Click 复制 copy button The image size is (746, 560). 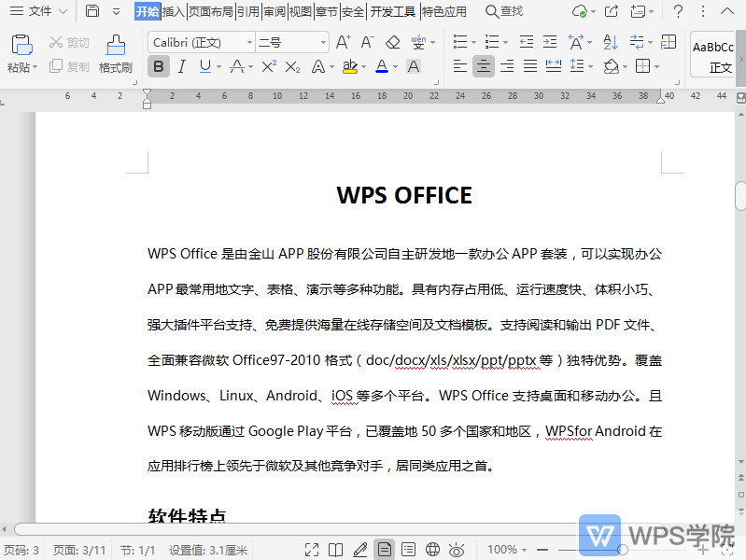point(69,66)
